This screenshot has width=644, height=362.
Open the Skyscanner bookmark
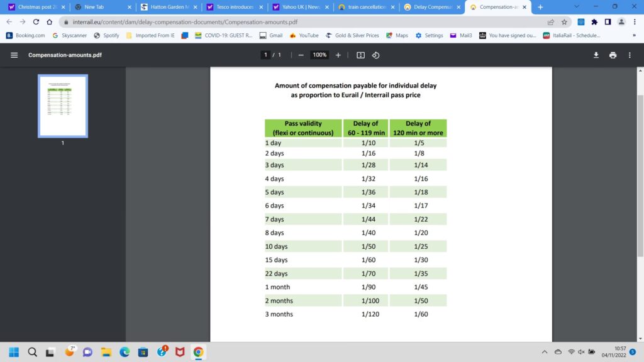[x=69, y=35]
